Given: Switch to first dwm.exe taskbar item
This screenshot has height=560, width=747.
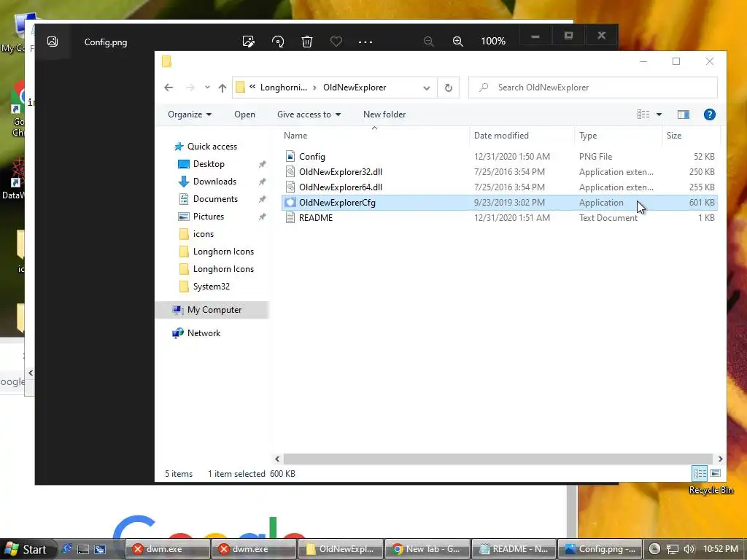Looking at the screenshot, I should click(167, 549).
